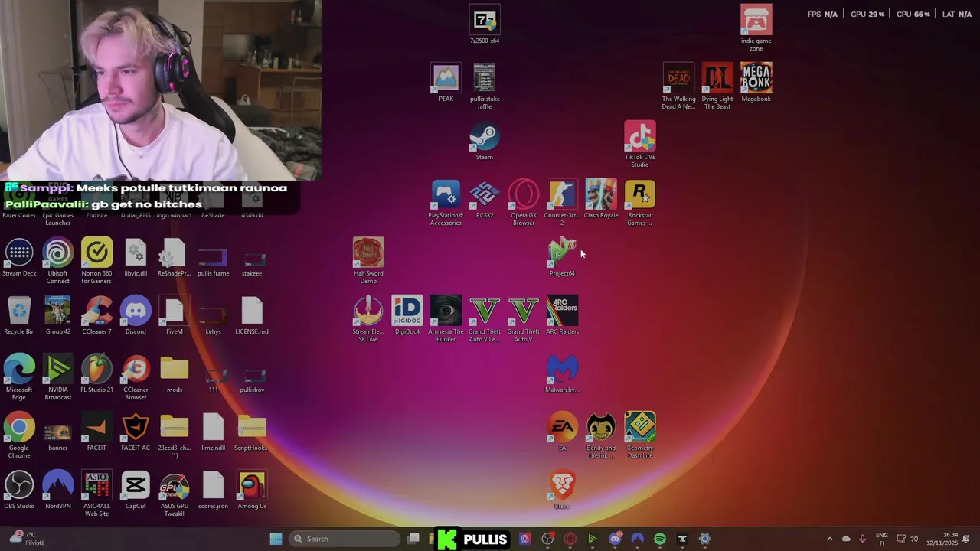Open Google Chrome desktop shortcut

19,435
